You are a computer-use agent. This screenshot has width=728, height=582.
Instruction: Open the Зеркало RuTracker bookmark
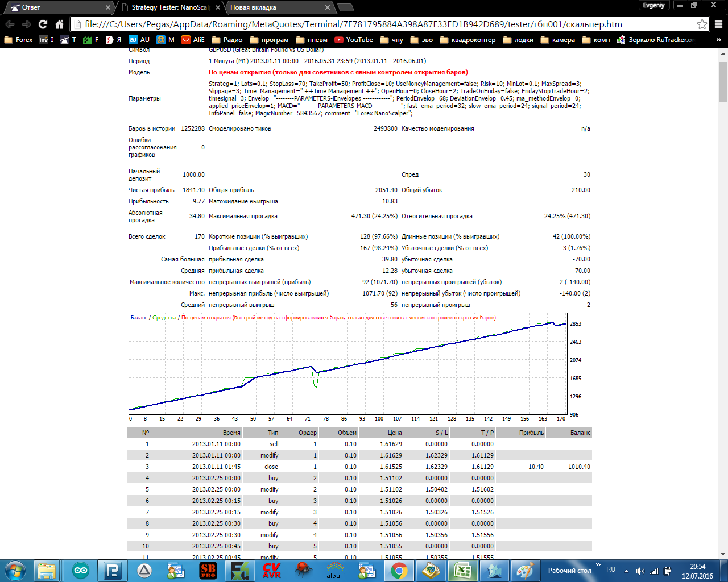[656, 40]
